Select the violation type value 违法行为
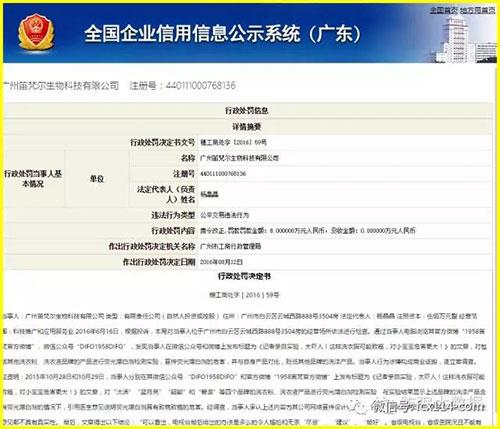This screenshot has height=429, width=500. [x=224, y=215]
